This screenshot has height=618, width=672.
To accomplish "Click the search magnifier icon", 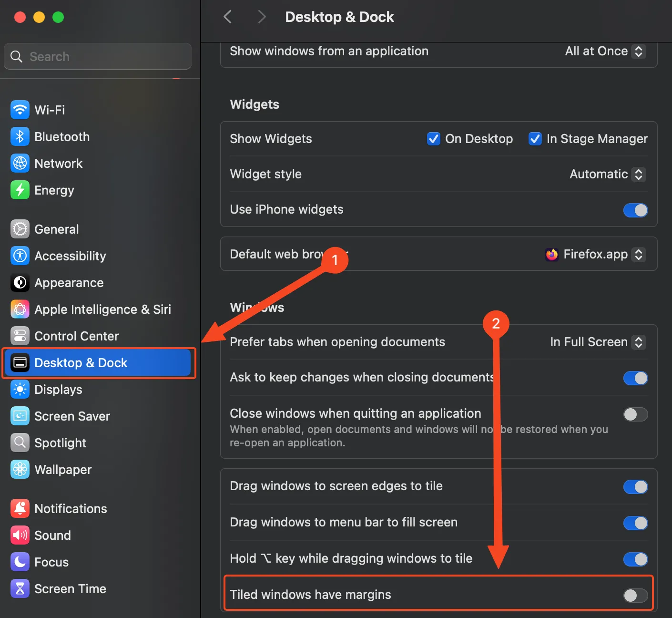I will click(x=17, y=57).
